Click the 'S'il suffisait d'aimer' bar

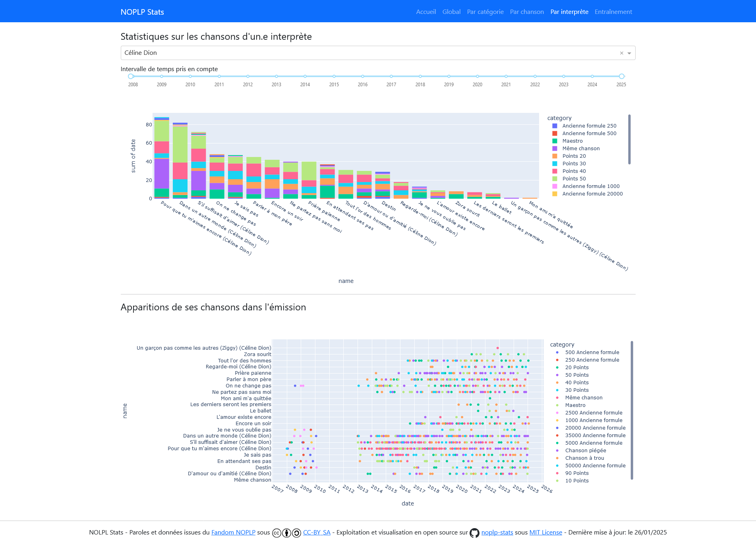tap(199, 165)
